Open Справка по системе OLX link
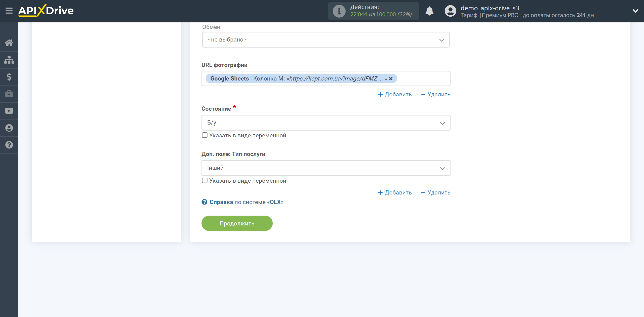Viewport: 644px width, 317px height. [246, 202]
